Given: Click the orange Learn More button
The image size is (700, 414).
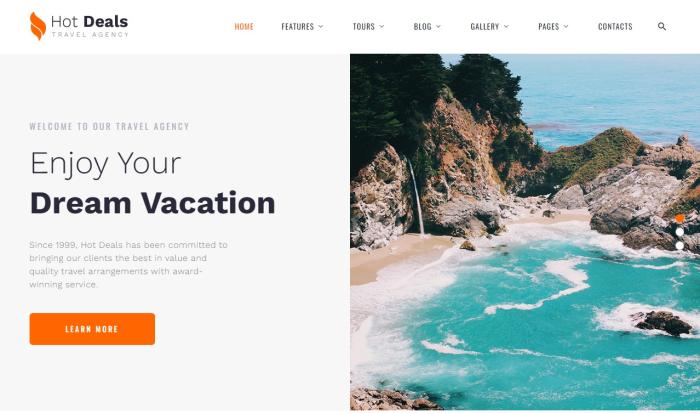Looking at the screenshot, I should [92, 329].
